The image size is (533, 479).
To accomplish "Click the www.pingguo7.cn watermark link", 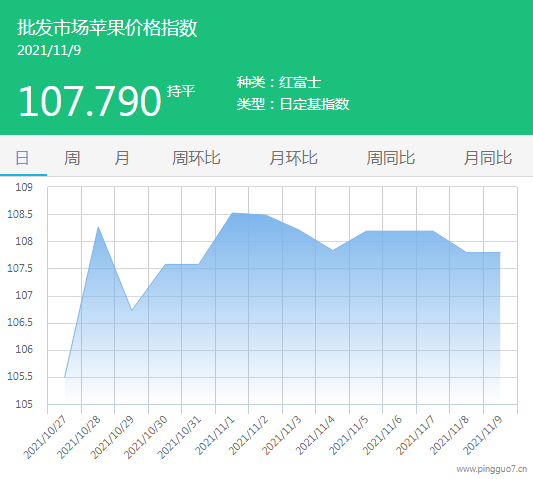I will 492,469.
